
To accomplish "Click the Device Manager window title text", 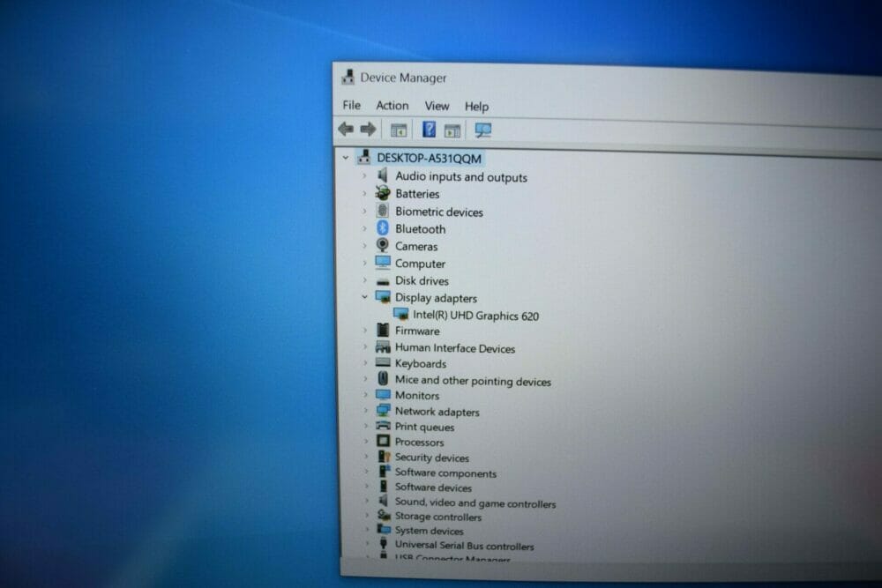I will point(403,78).
